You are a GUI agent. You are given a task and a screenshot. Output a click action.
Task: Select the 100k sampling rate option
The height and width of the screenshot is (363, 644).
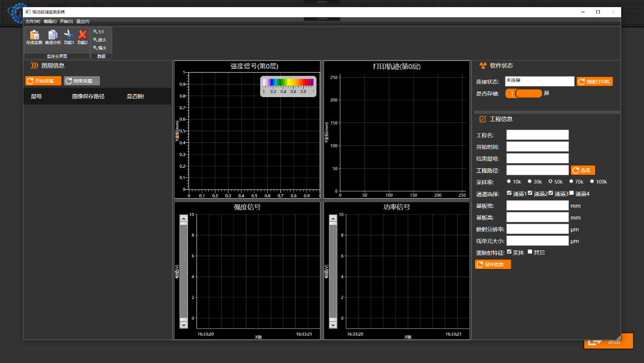(592, 181)
